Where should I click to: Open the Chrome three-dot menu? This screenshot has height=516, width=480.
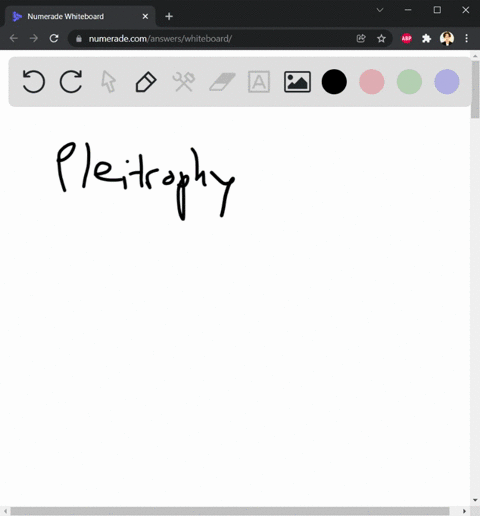(x=467, y=38)
